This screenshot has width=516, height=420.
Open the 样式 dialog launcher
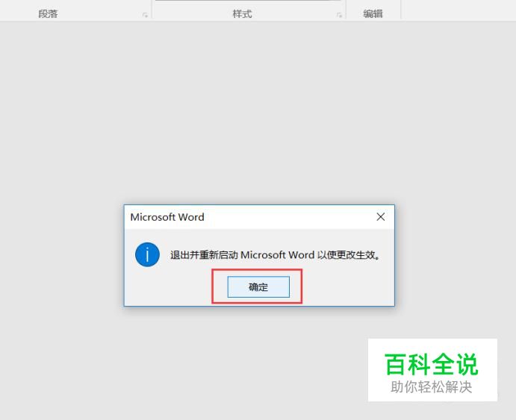pyautogui.click(x=339, y=15)
